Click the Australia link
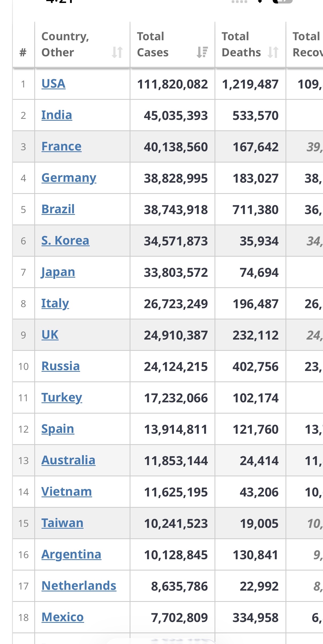 68,460
